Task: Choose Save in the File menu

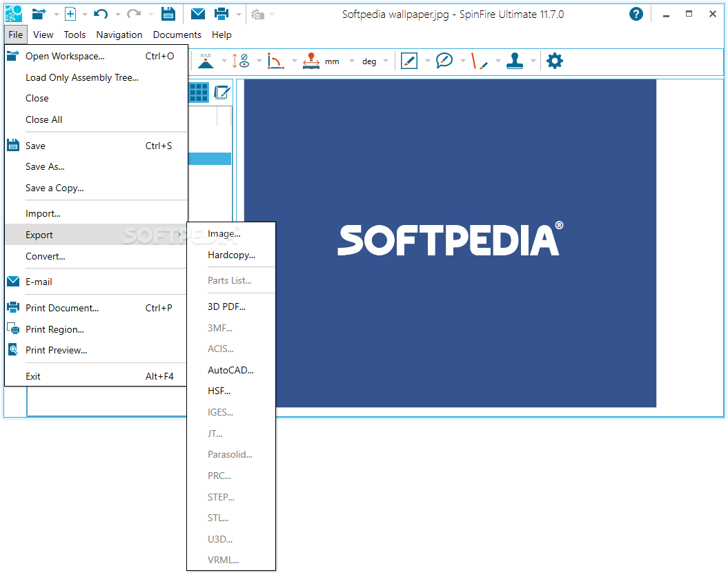Action: click(96, 146)
